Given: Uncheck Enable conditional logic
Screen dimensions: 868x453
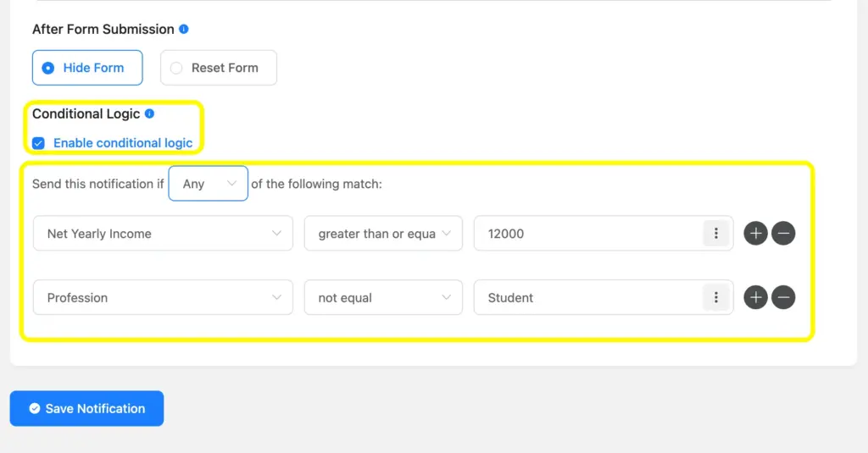Looking at the screenshot, I should (x=38, y=143).
